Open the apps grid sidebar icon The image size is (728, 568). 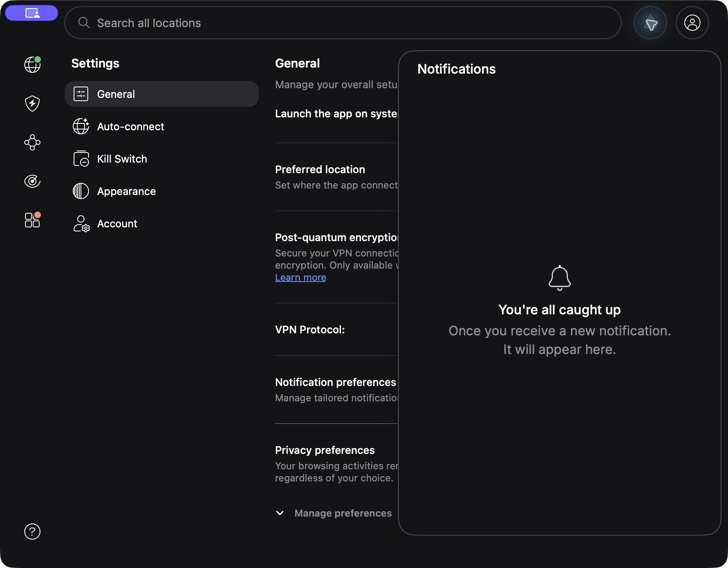pyautogui.click(x=32, y=220)
